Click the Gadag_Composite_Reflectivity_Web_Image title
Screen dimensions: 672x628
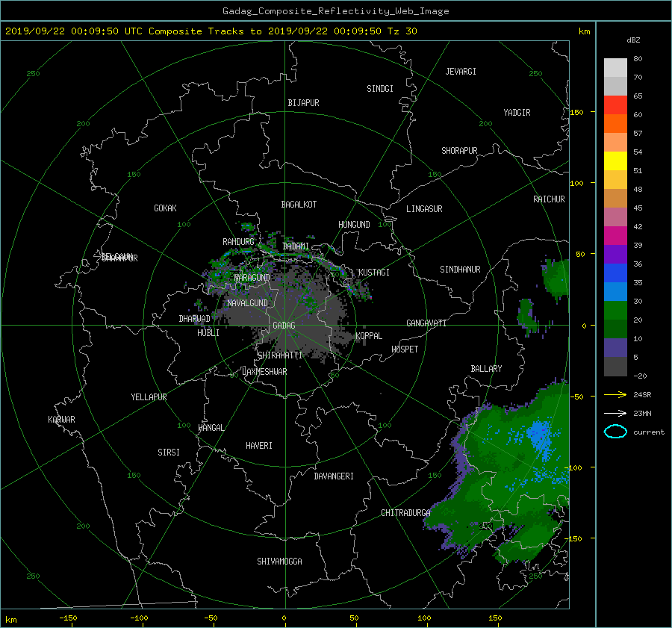click(335, 11)
